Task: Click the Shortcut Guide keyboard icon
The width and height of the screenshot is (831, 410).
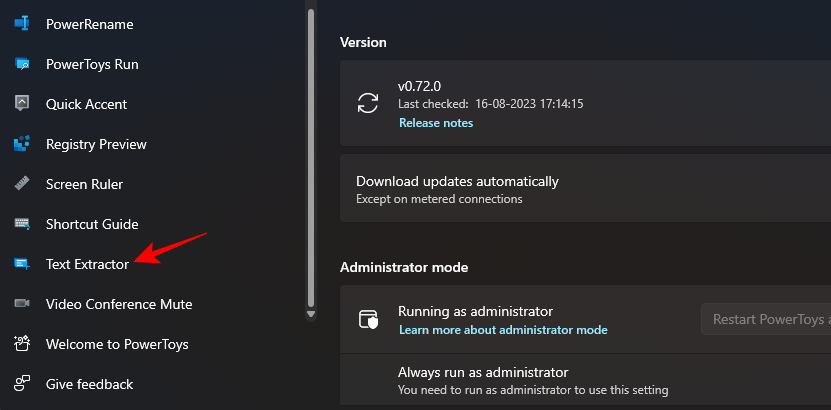Action: pyautogui.click(x=22, y=224)
